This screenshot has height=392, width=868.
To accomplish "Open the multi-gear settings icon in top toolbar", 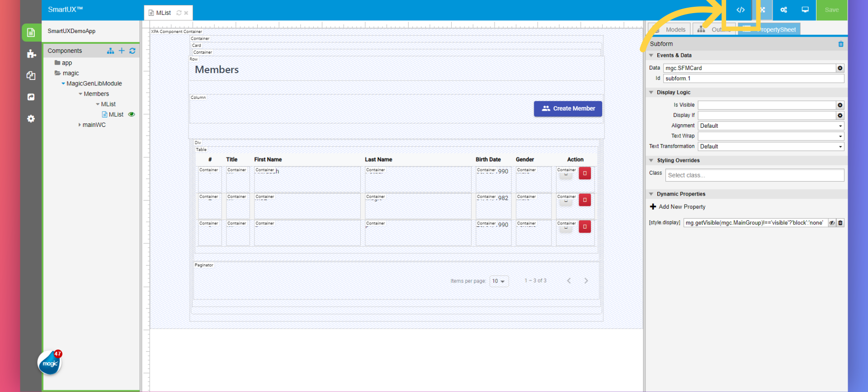I will pos(783,10).
